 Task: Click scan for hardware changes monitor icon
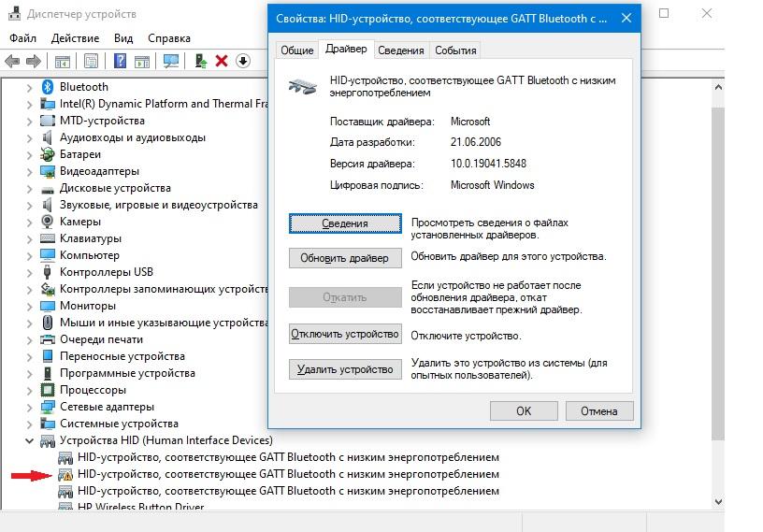(x=170, y=61)
